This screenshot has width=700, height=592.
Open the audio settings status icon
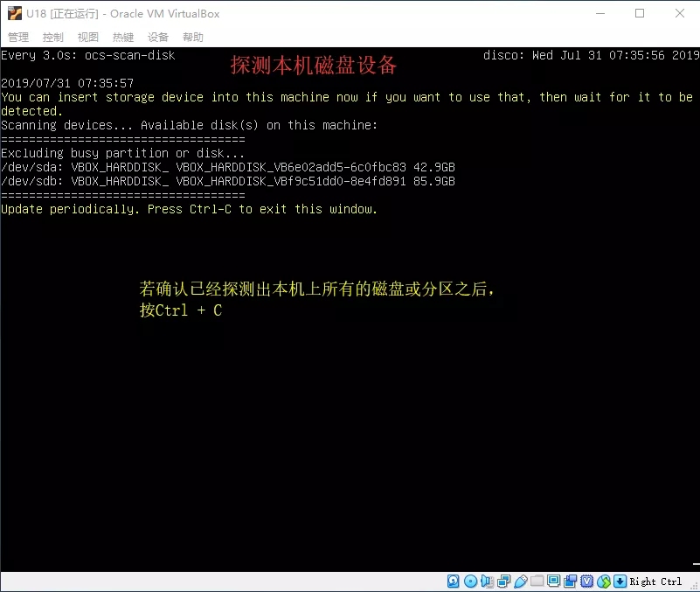(x=487, y=582)
